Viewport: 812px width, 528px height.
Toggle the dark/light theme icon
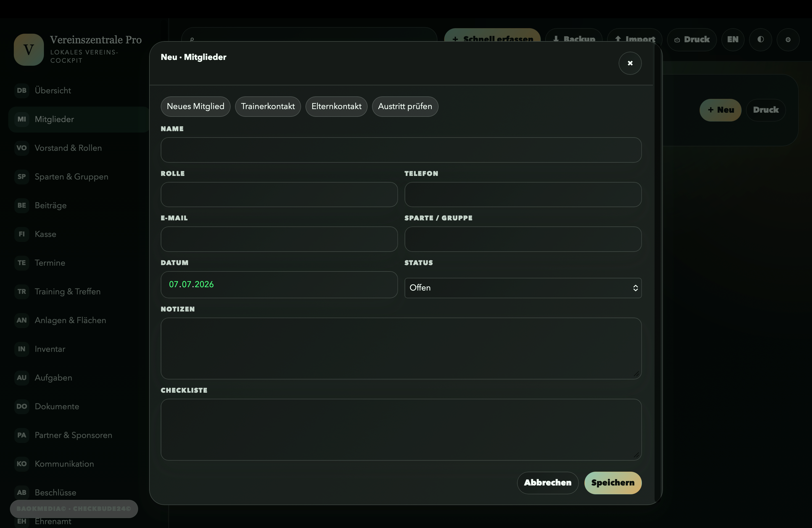click(760, 39)
